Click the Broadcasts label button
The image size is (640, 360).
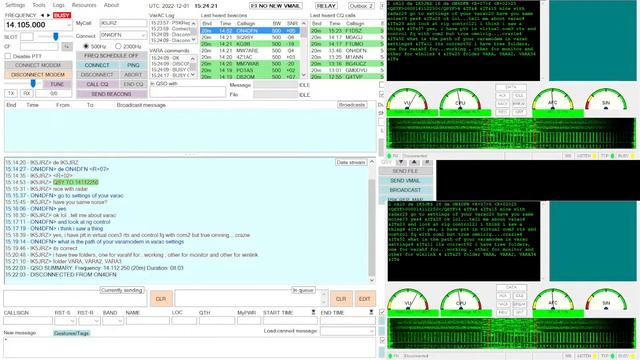[x=352, y=105]
